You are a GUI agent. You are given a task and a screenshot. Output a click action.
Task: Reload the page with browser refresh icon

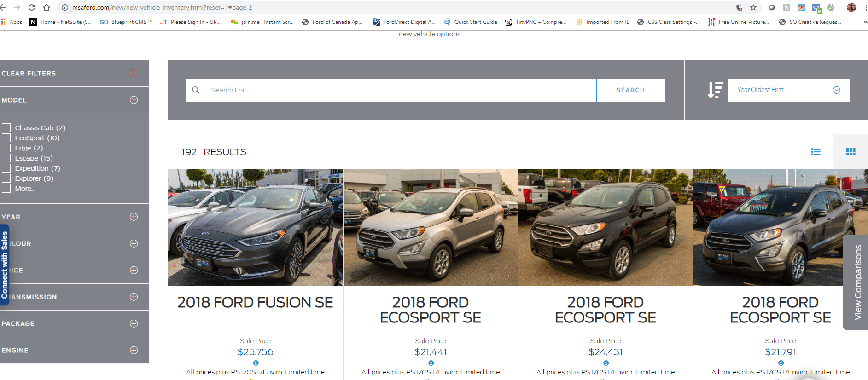(x=32, y=7)
